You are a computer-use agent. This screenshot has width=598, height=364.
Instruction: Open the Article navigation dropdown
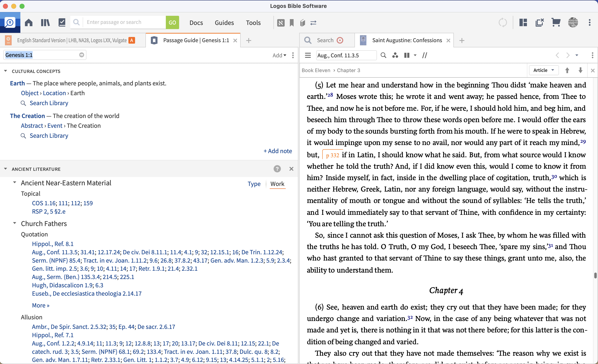(x=544, y=70)
